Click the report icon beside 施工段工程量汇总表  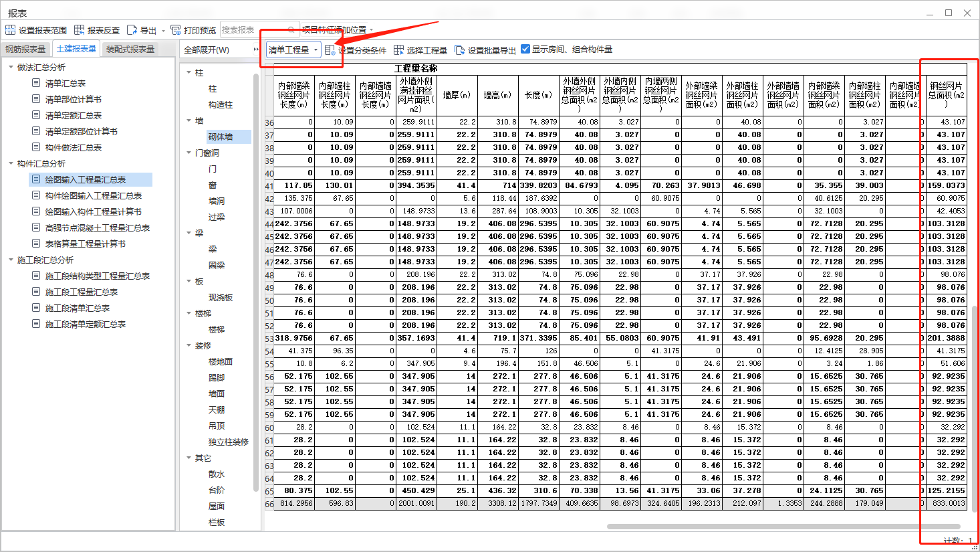(36, 292)
